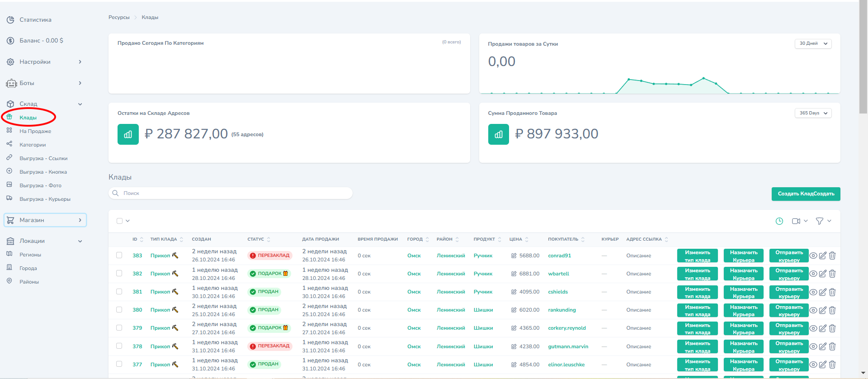Screen dimensions: 868x379
Task: Toggle the select-all checkbox above the table
Action: tap(119, 221)
